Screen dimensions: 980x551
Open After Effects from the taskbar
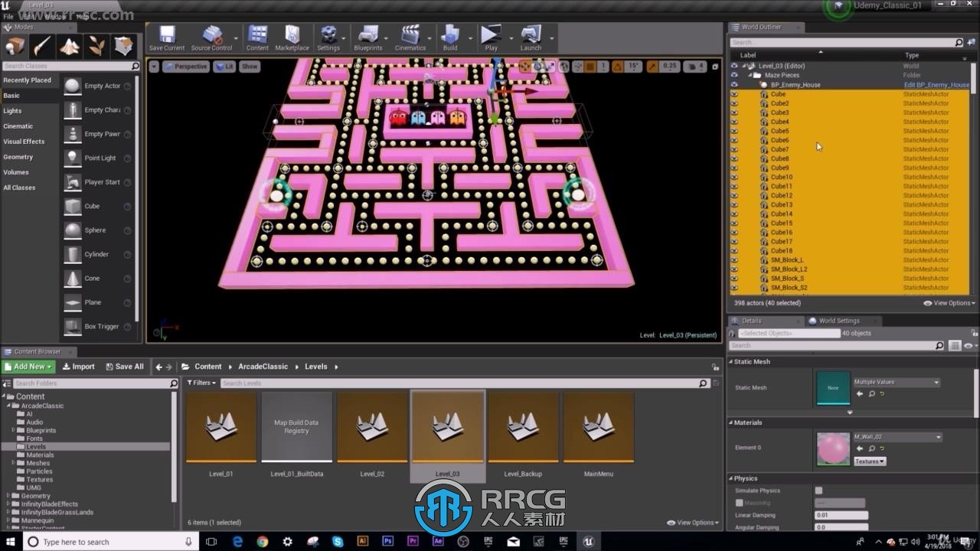438,541
